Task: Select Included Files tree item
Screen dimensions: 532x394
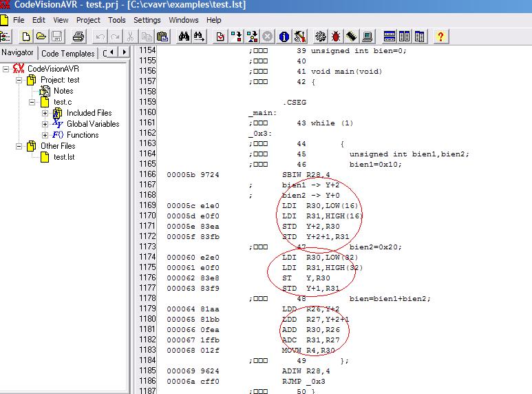Action: tap(89, 113)
